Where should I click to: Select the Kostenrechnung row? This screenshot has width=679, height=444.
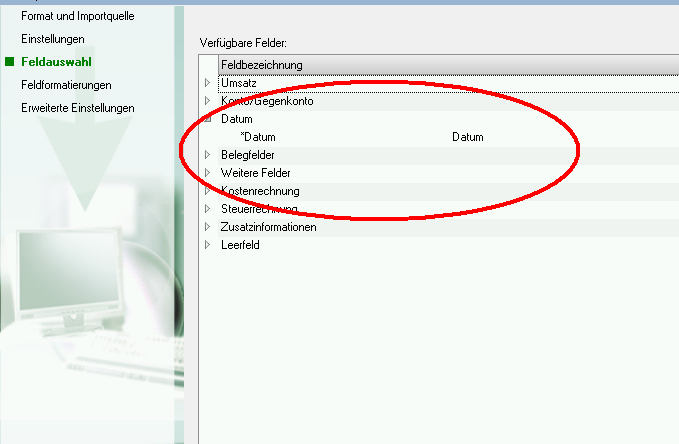pos(449,191)
